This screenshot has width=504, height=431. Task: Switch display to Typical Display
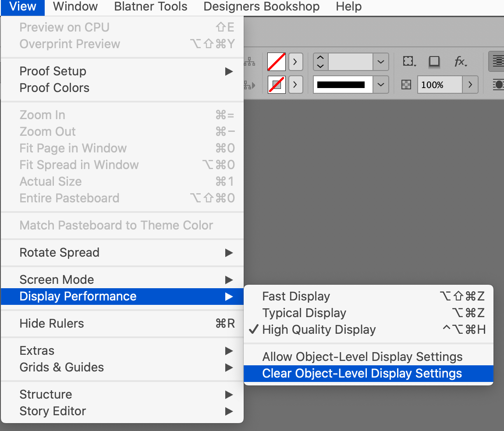(304, 313)
